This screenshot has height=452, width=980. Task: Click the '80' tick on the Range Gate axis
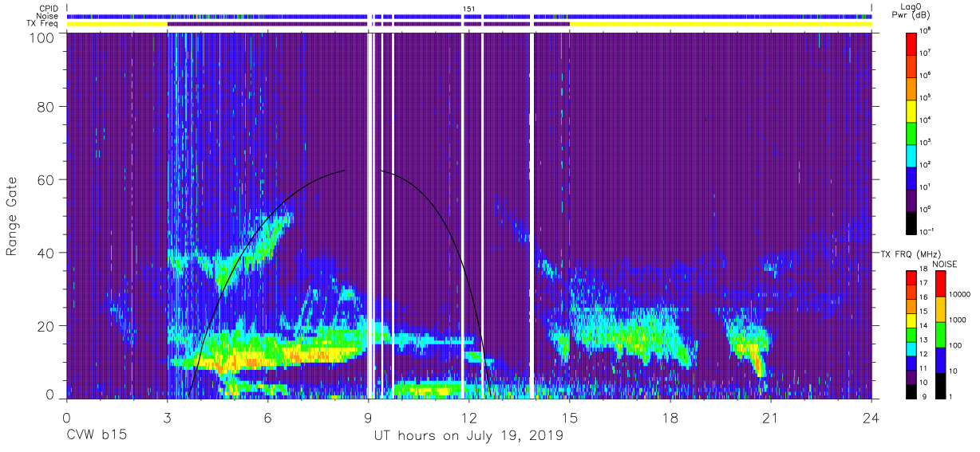pos(45,108)
